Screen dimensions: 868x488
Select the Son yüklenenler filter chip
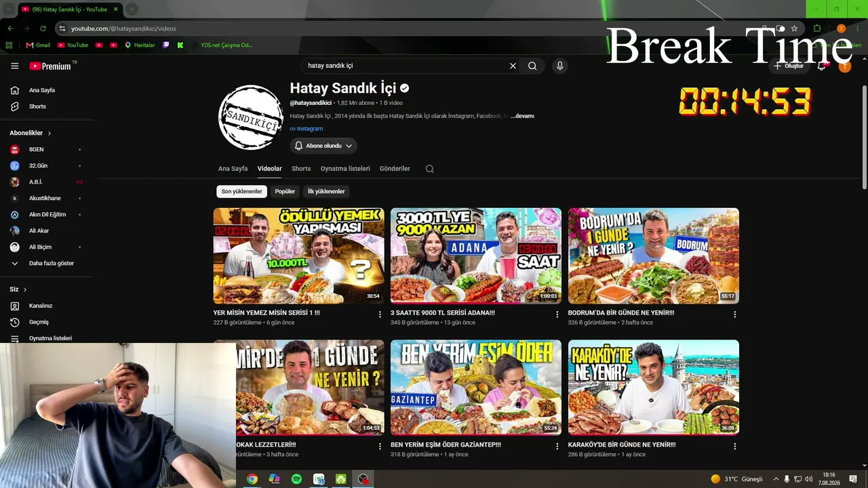tap(241, 191)
